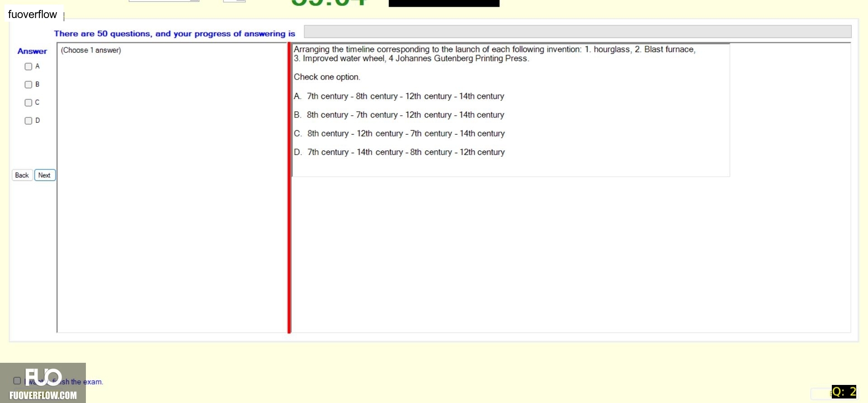The height and width of the screenshot is (403, 868).
Task: Click the '(Choose 1 answer)' text
Action: (x=91, y=50)
